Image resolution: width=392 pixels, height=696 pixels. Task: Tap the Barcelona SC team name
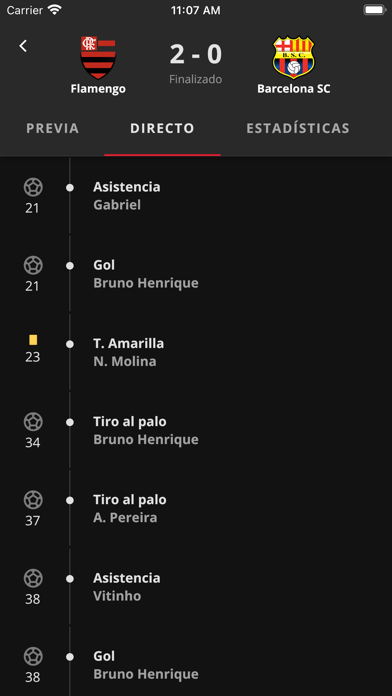tap(293, 89)
